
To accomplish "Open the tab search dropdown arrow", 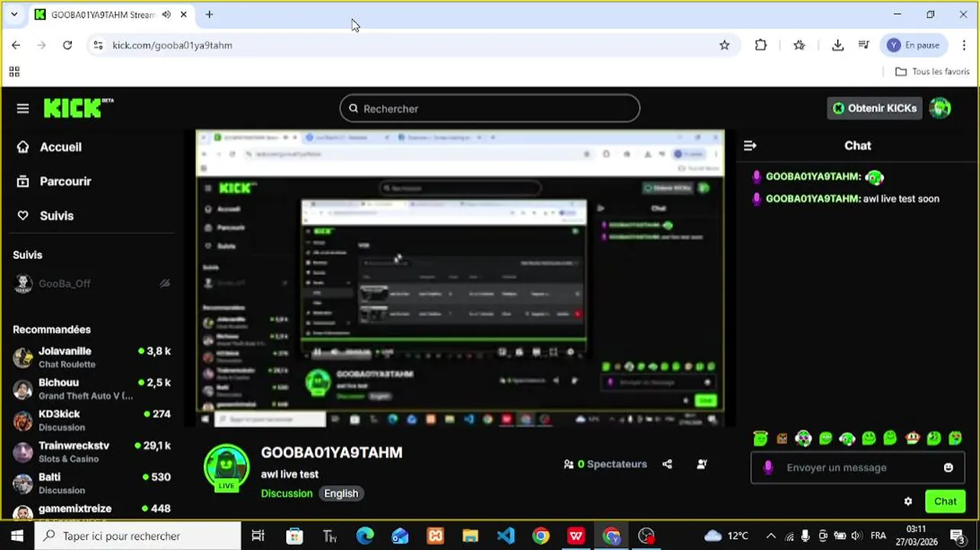I will (14, 15).
